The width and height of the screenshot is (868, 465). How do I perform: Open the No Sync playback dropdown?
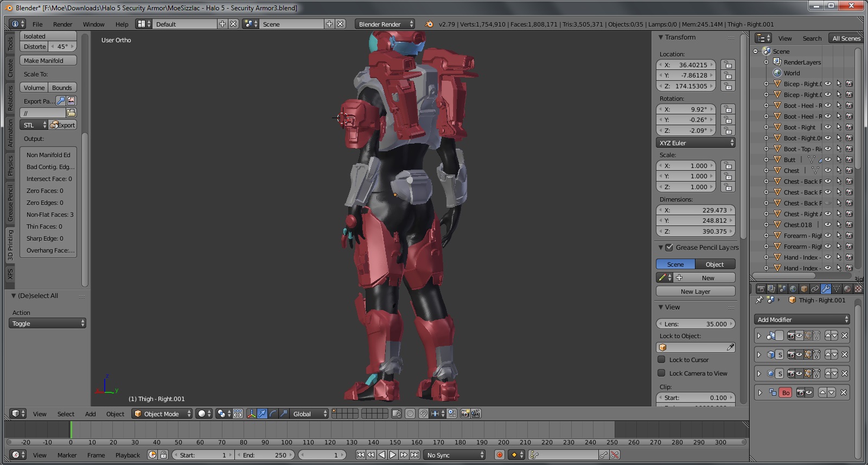click(x=455, y=455)
